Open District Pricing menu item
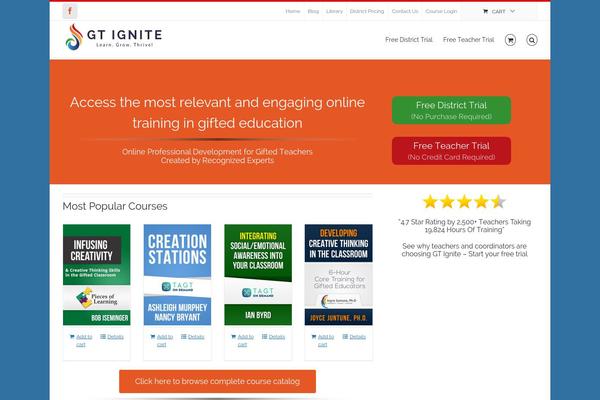 pos(367,11)
